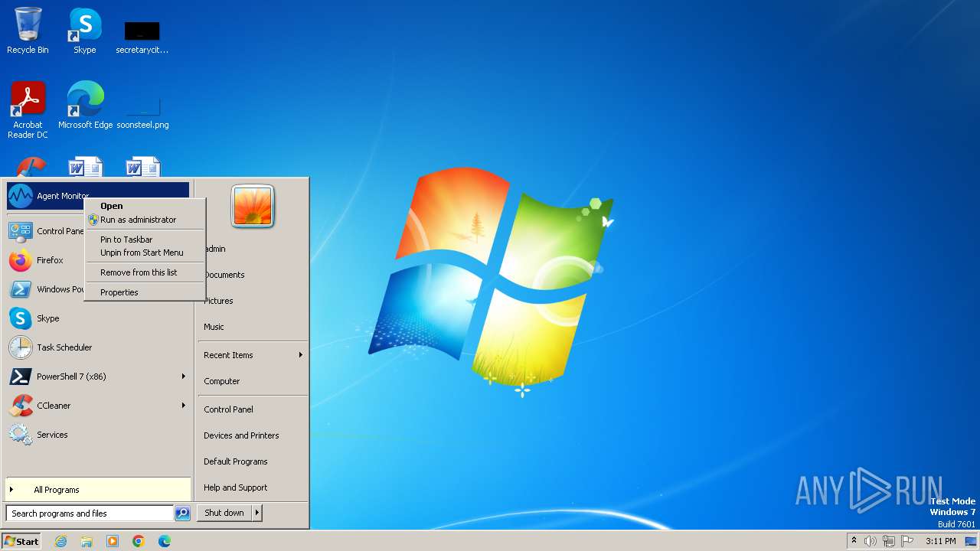
Task: Open Task Scheduler from the Start menu
Action: tap(98, 347)
